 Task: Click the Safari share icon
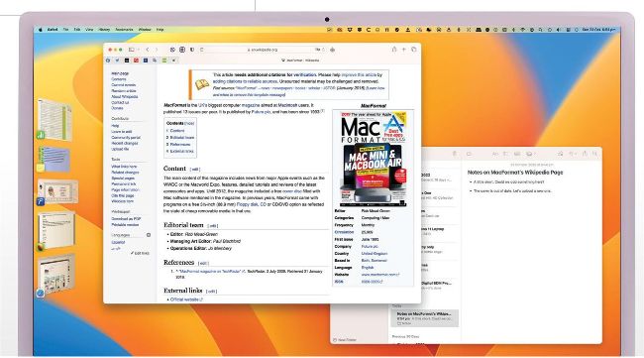(x=394, y=50)
